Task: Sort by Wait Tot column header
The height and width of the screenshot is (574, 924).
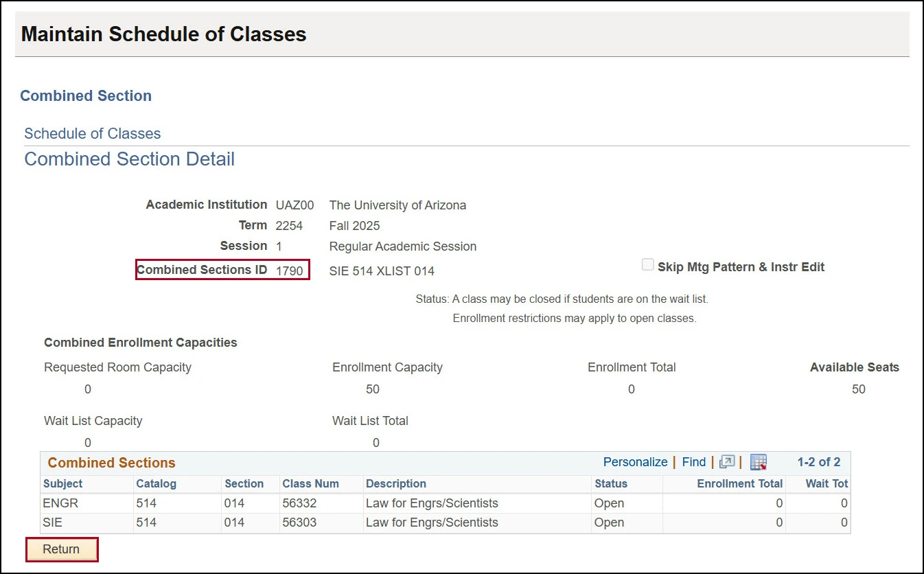Action: click(827, 483)
